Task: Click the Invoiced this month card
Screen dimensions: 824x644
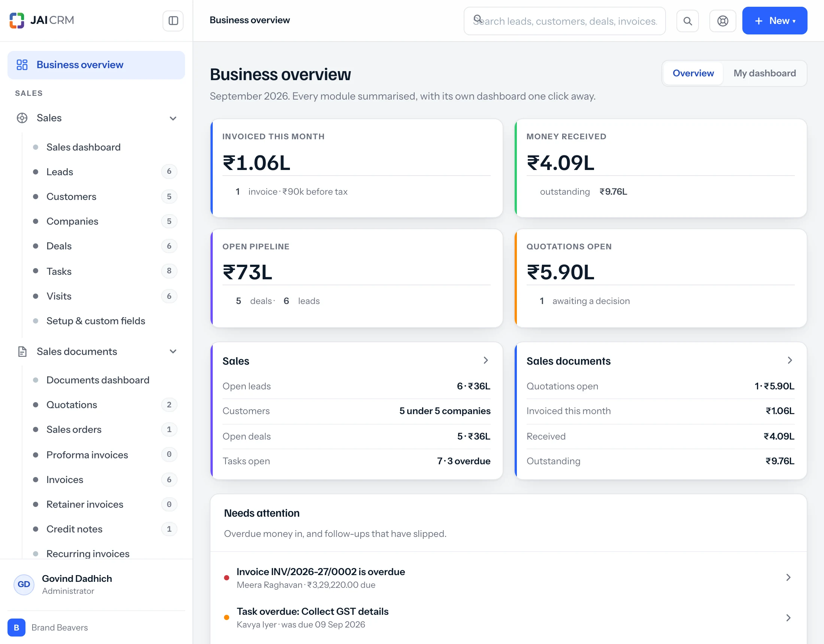Action: (x=357, y=168)
